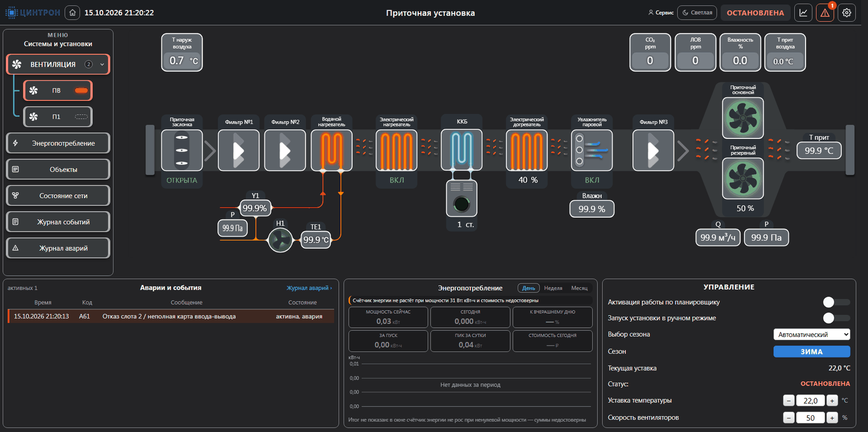
Task: Click the ОСТАНОВЛЕНА status button in header
Action: click(x=755, y=12)
